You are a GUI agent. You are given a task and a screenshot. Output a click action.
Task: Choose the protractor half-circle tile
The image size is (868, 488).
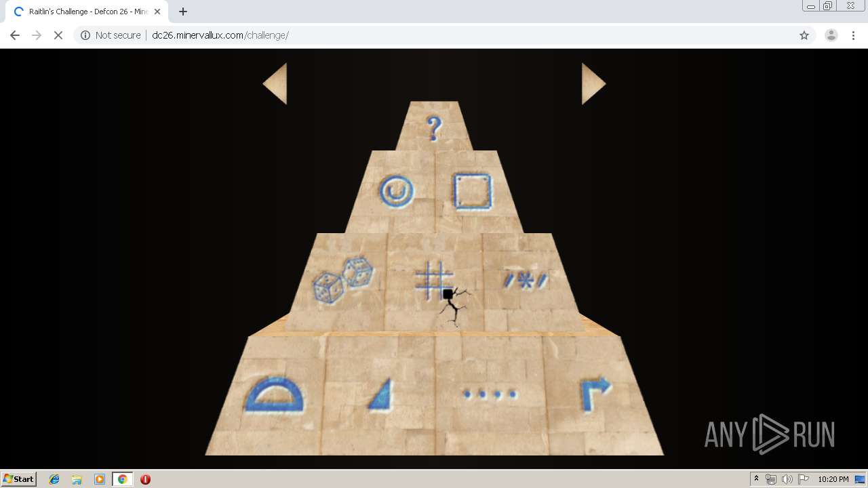pyautogui.click(x=274, y=395)
